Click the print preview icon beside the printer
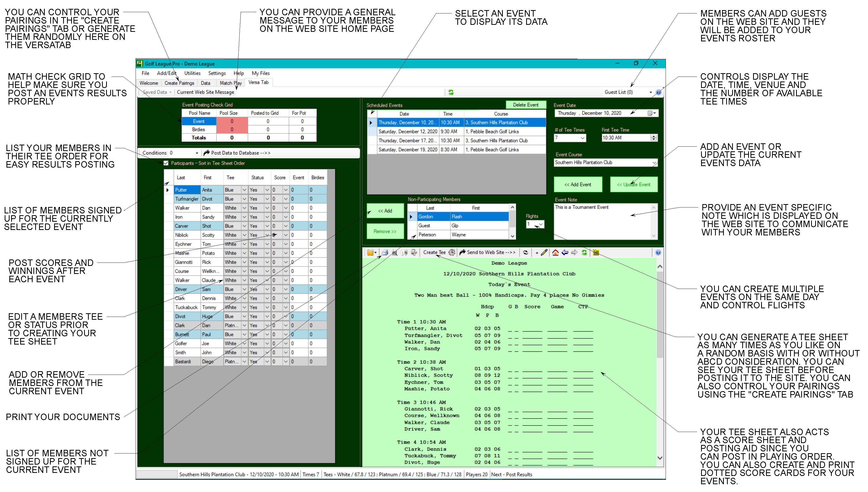 click(394, 253)
